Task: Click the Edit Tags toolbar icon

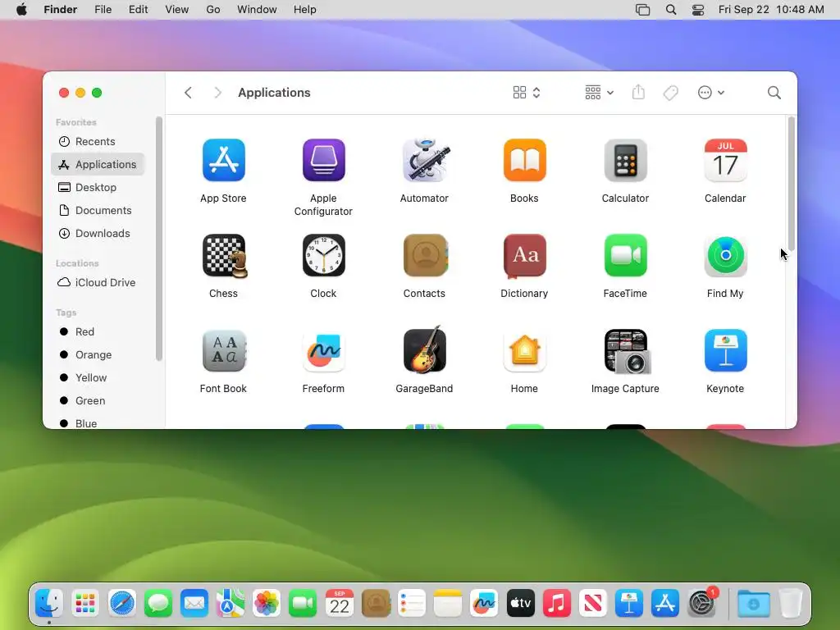Action: pyautogui.click(x=670, y=93)
